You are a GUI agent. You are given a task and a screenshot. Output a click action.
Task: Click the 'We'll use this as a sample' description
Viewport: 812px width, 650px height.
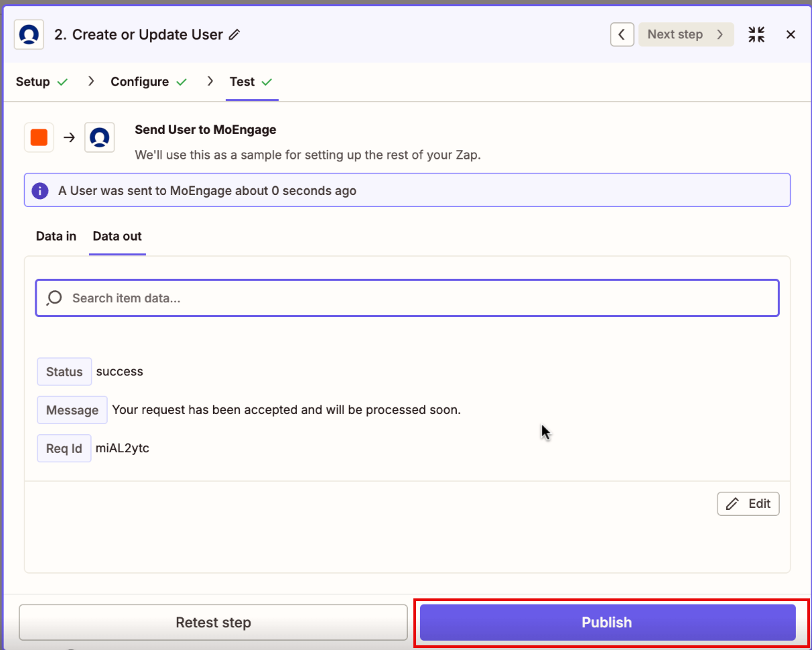(308, 155)
